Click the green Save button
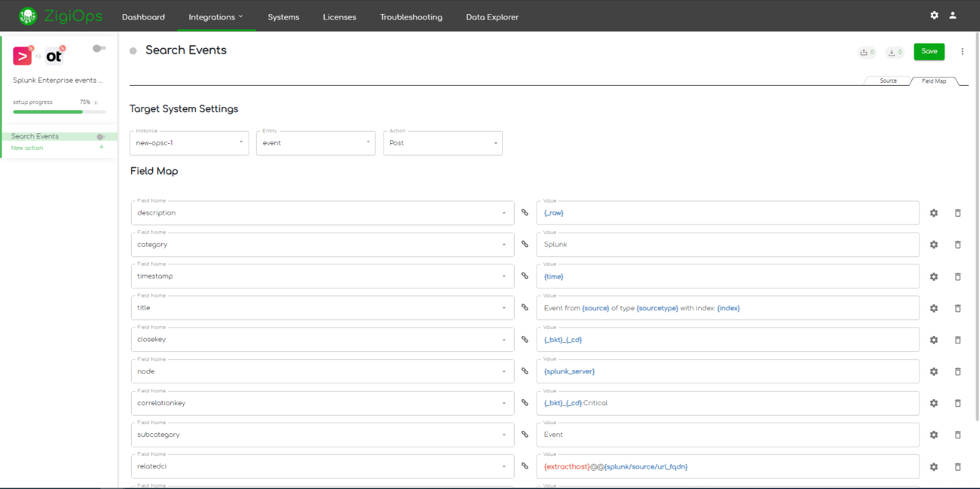 (x=929, y=51)
